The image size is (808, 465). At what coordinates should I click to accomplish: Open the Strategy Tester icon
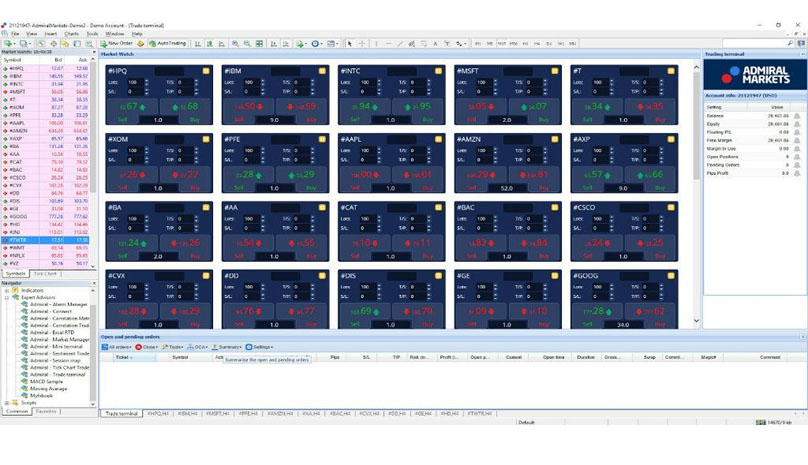89,44
